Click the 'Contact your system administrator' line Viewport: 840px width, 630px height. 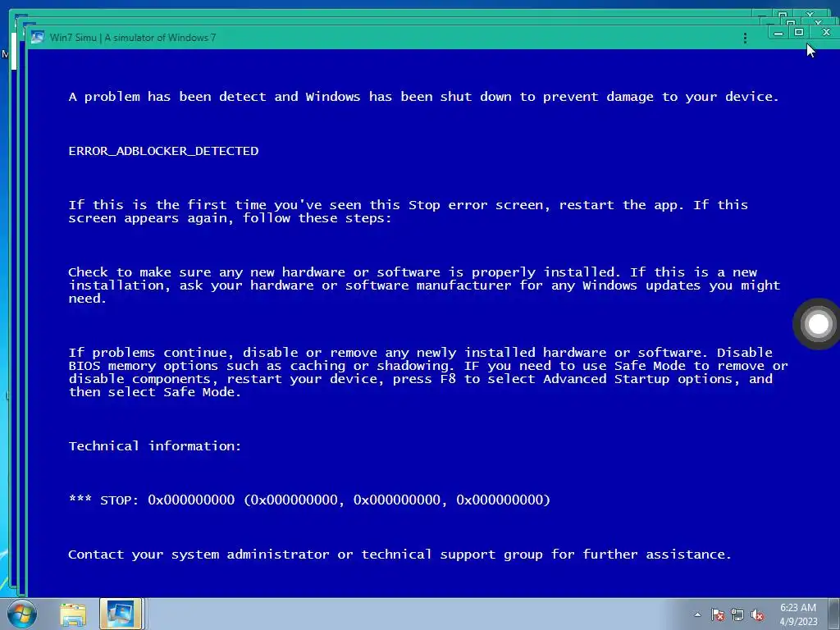coord(399,555)
